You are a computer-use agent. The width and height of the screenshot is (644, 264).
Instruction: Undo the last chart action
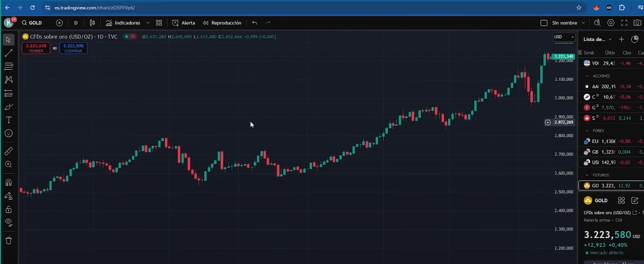click(255, 23)
